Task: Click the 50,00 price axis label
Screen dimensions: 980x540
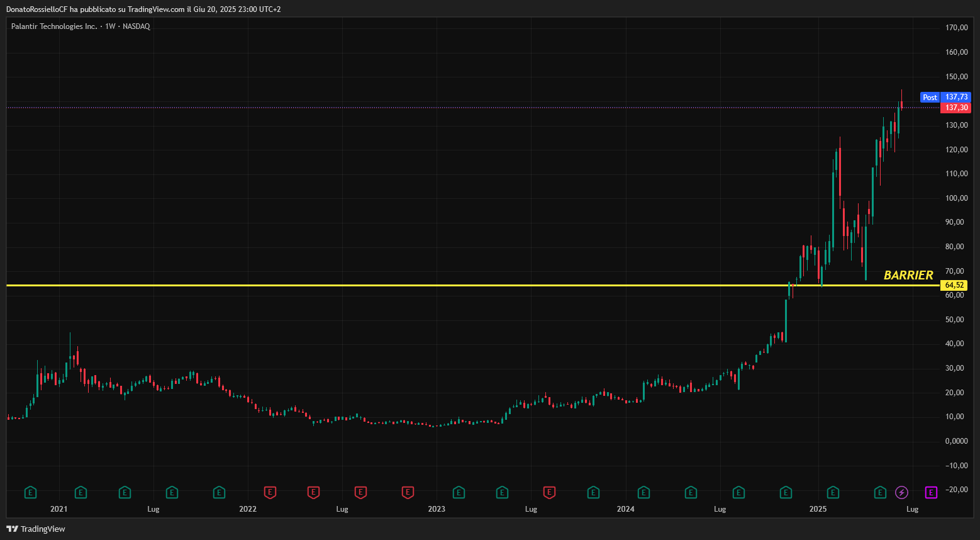Action: click(956, 320)
